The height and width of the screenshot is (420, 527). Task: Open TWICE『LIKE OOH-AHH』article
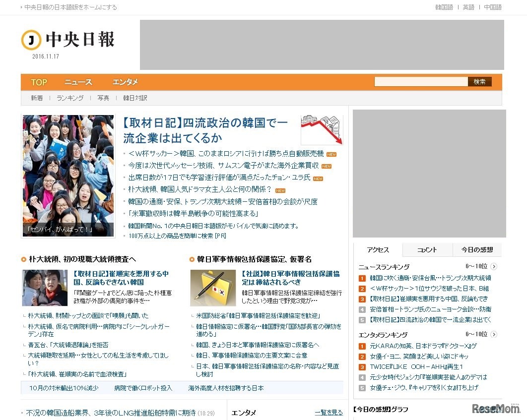coord(416,367)
